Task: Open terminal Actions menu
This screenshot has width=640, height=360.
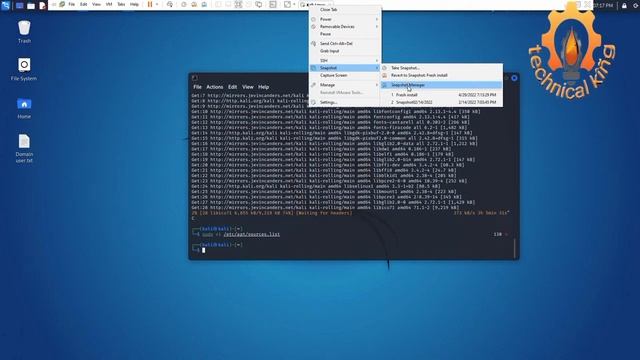Action: pos(215,87)
